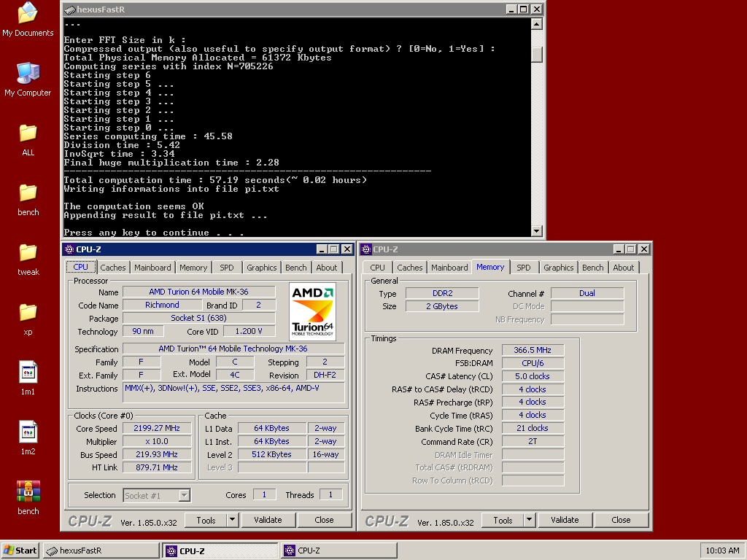Minimize the hexusFastR console window
The width and height of the screenshot is (747, 560).
[x=511, y=9]
